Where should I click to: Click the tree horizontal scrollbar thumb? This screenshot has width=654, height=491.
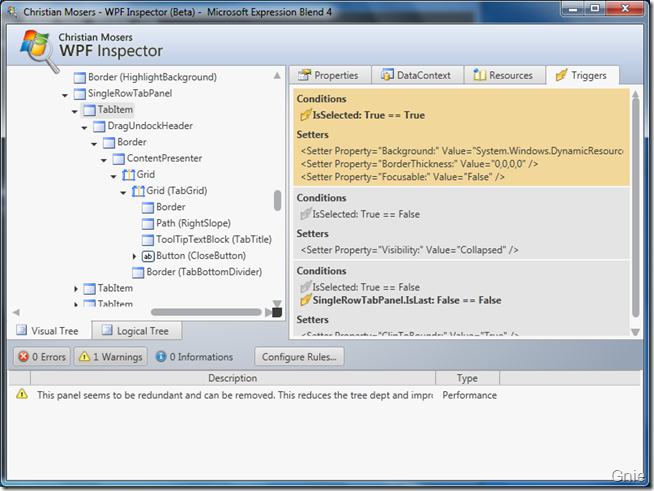(206, 312)
